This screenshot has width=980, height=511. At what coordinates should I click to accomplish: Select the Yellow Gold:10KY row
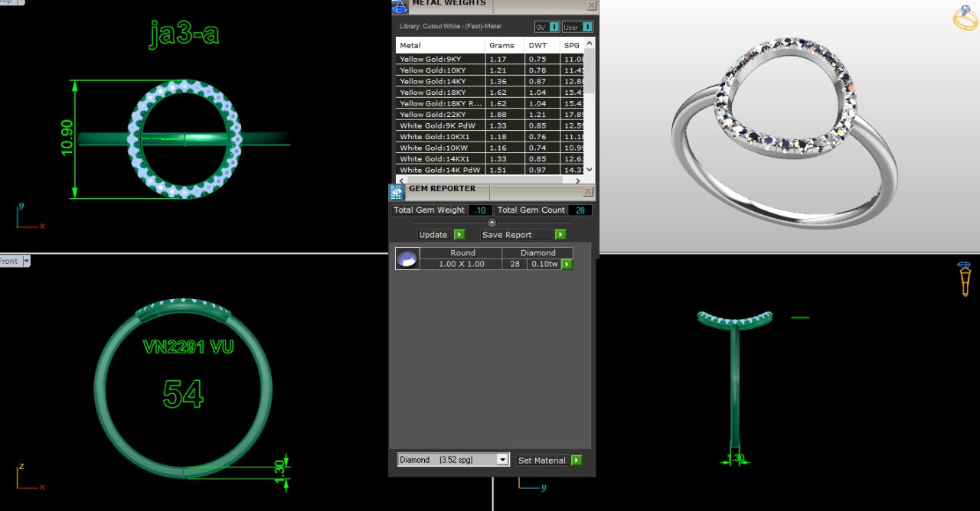[x=490, y=70]
